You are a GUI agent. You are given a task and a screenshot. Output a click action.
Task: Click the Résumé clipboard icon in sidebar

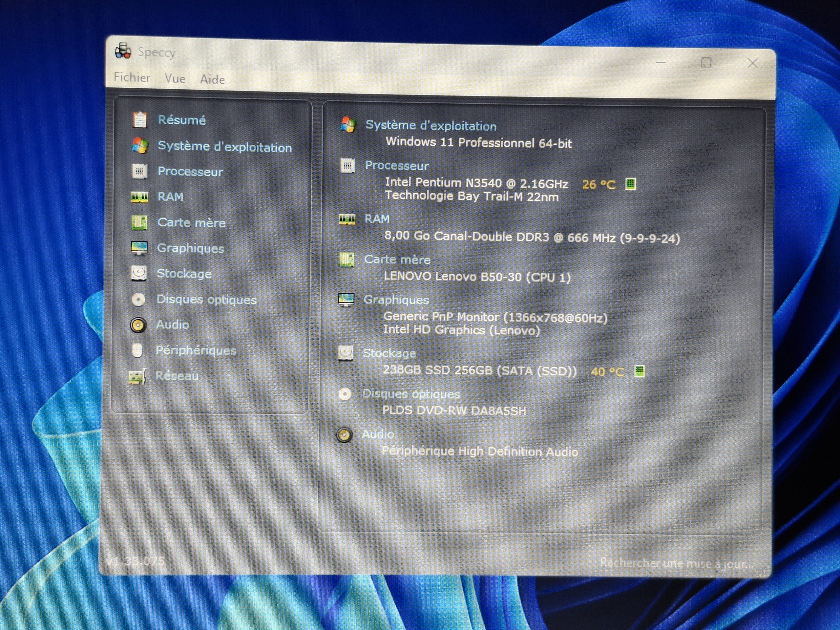click(x=139, y=120)
